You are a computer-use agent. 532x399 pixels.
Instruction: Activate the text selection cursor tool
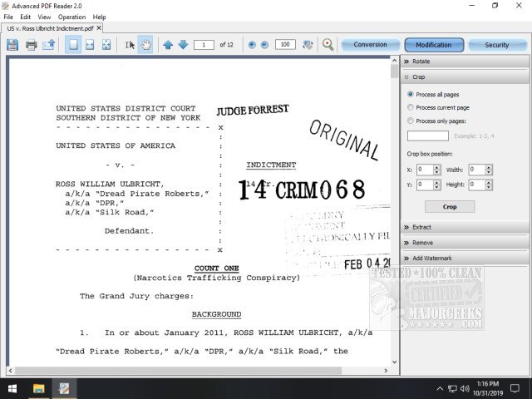coord(130,45)
